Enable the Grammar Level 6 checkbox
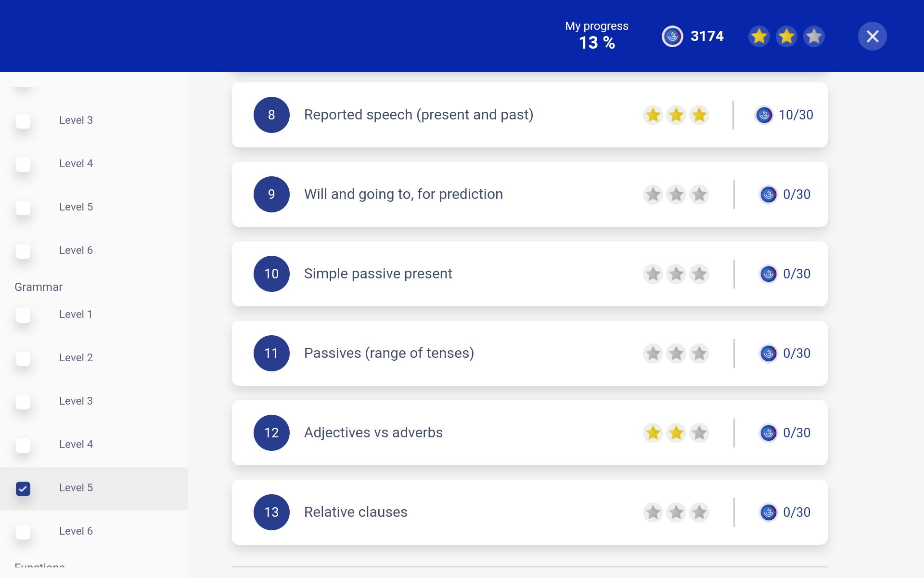Screen dimensions: 924x578 (x=23, y=532)
